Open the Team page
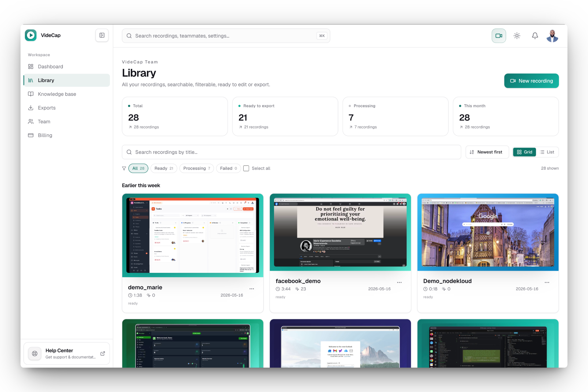 66,122
